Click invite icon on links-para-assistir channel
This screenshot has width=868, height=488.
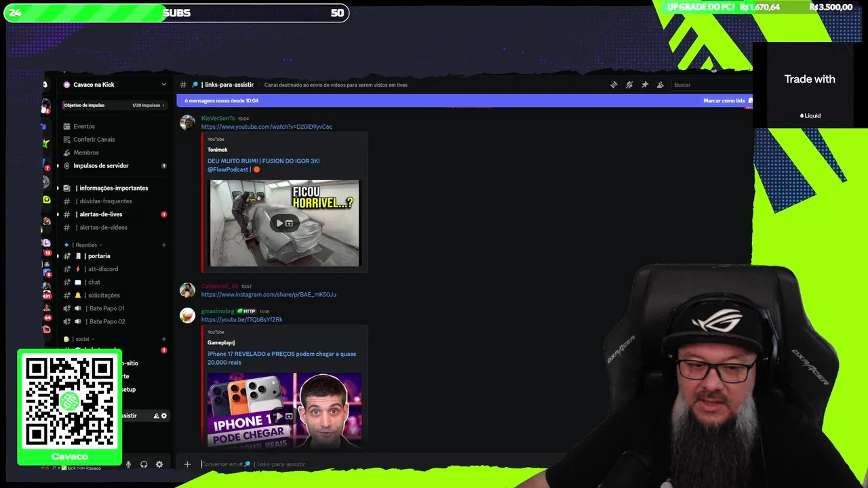click(x=156, y=415)
